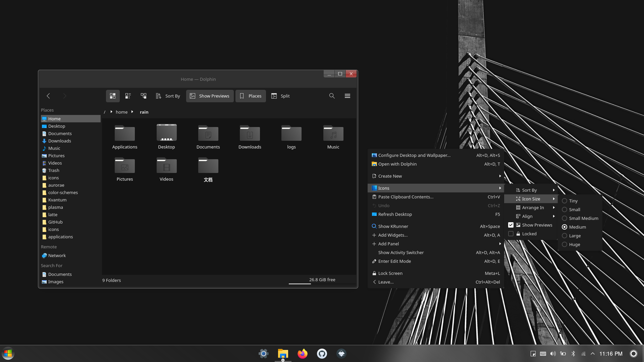Open the battery tray icon
This screenshot has width=644, height=362.
coord(563,354)
